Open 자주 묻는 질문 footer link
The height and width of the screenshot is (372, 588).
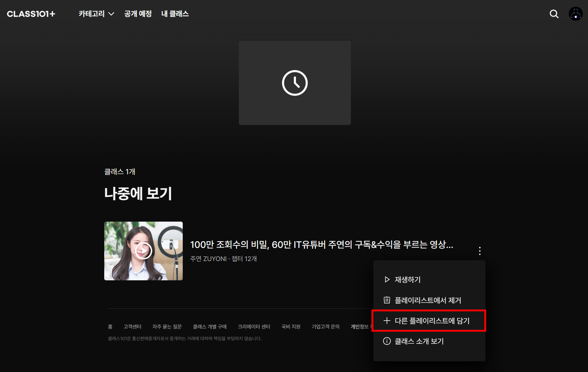point(167,326)
